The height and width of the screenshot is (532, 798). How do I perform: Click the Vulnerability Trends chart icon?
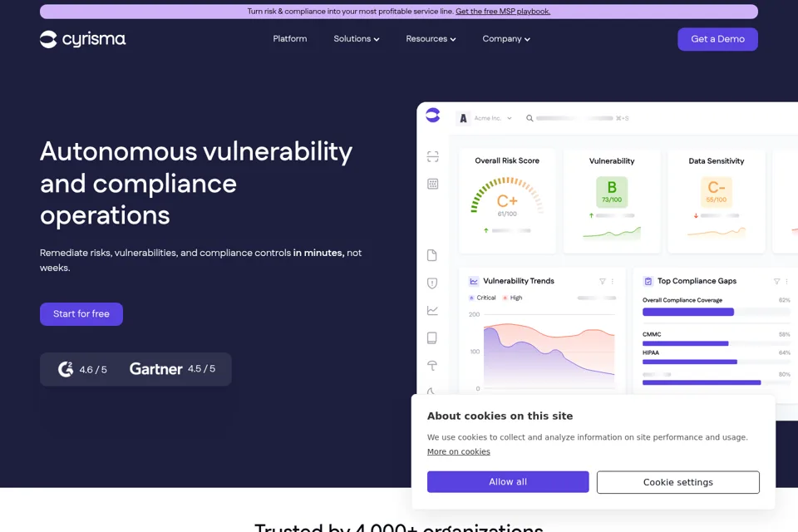474,281
